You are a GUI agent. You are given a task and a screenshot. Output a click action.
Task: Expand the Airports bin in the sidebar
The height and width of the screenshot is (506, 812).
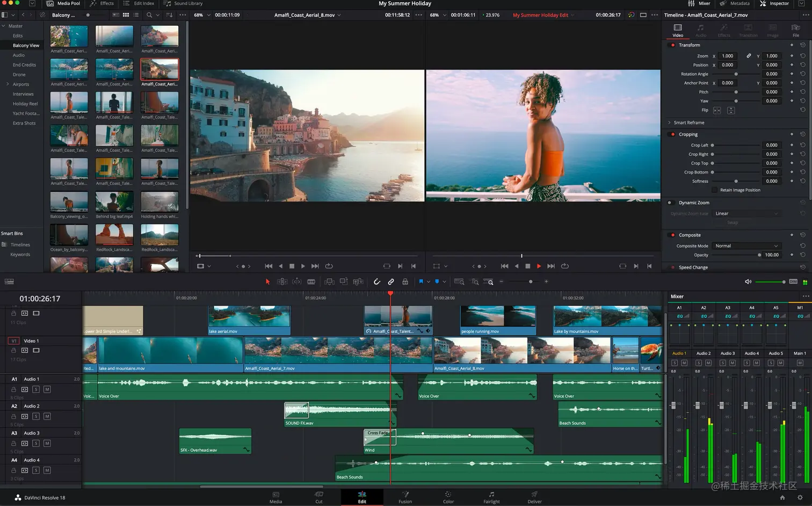click(x=7, y=84)
